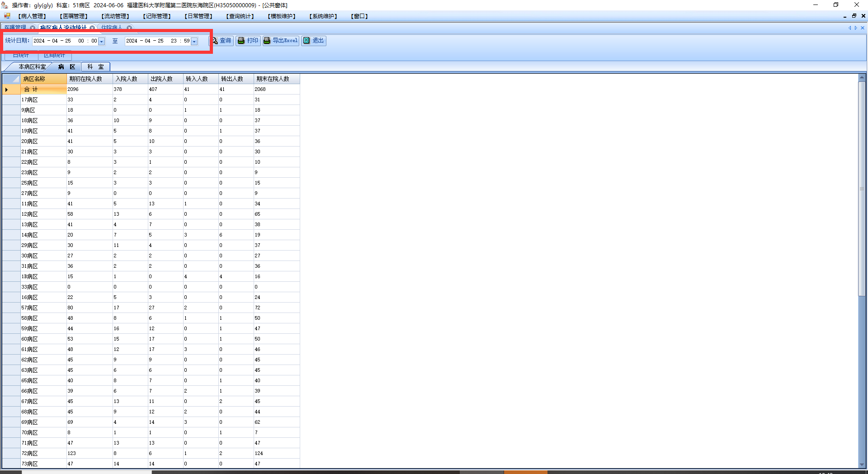The width and height of the screenshot is (868, 474).
Task: Switch to the 科室 tab
Action: point(95,67)
